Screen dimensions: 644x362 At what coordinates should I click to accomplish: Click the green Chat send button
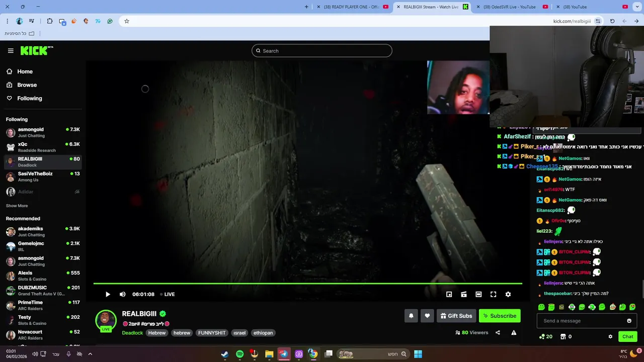coord(628,336)
